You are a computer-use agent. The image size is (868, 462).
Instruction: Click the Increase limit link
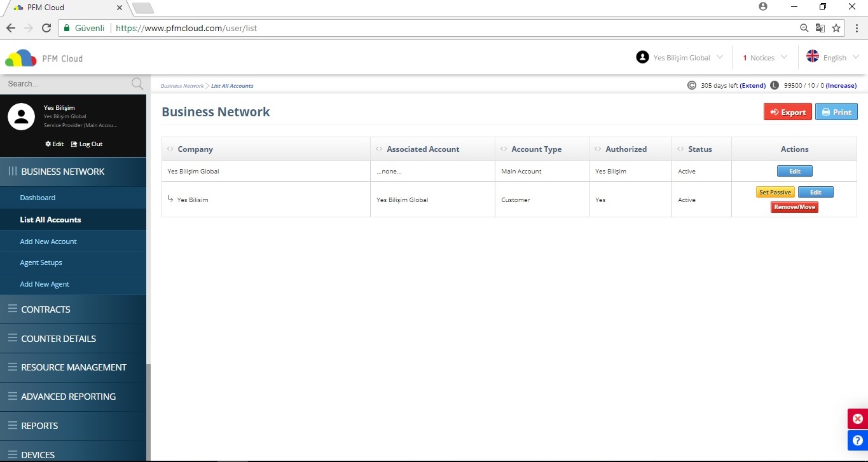click(841, 85)
